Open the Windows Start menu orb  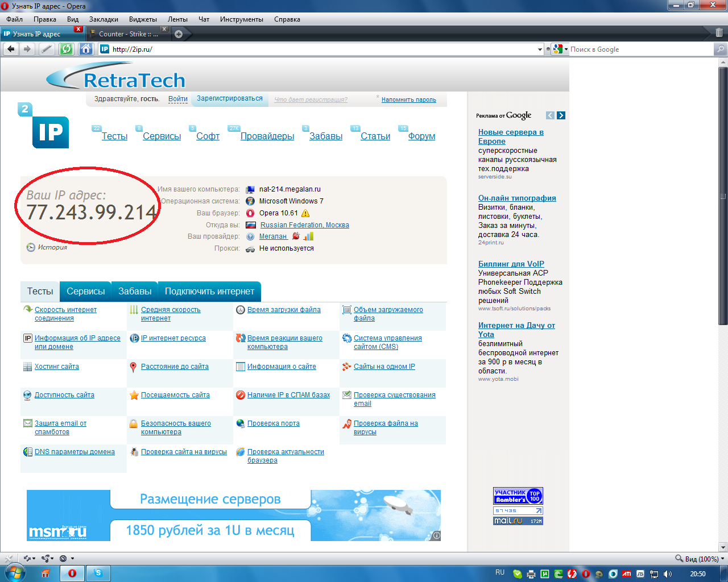click(x=14, y=573)
